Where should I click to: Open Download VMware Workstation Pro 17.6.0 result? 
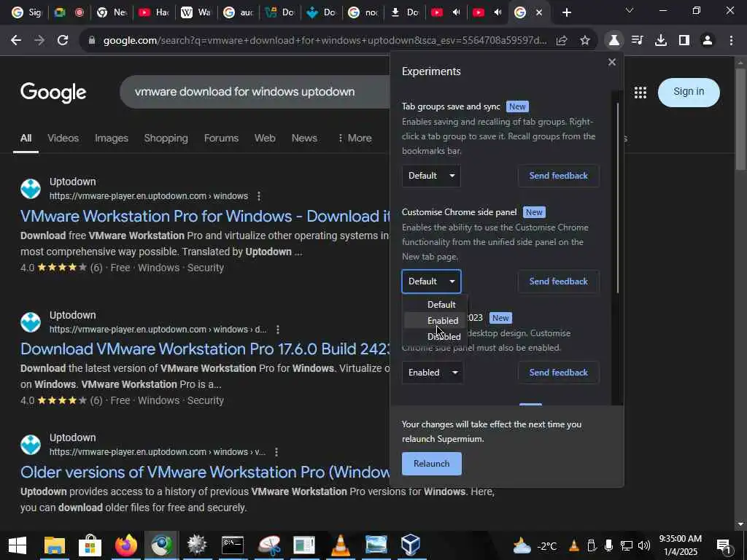[x=205, y=349]
